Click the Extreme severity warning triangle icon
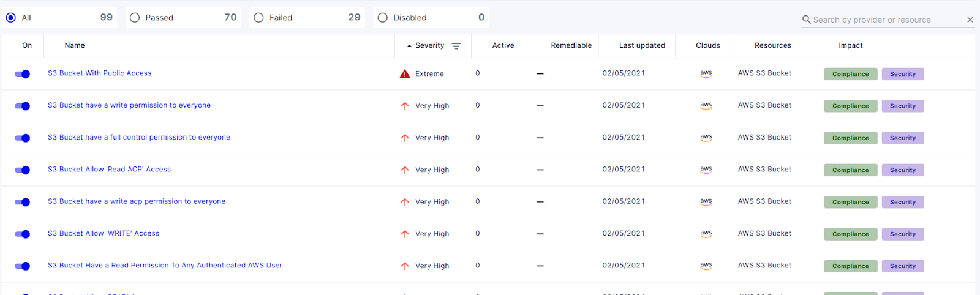Image resolution: width=980 pixels, height=295 pixels. [405, 73]
